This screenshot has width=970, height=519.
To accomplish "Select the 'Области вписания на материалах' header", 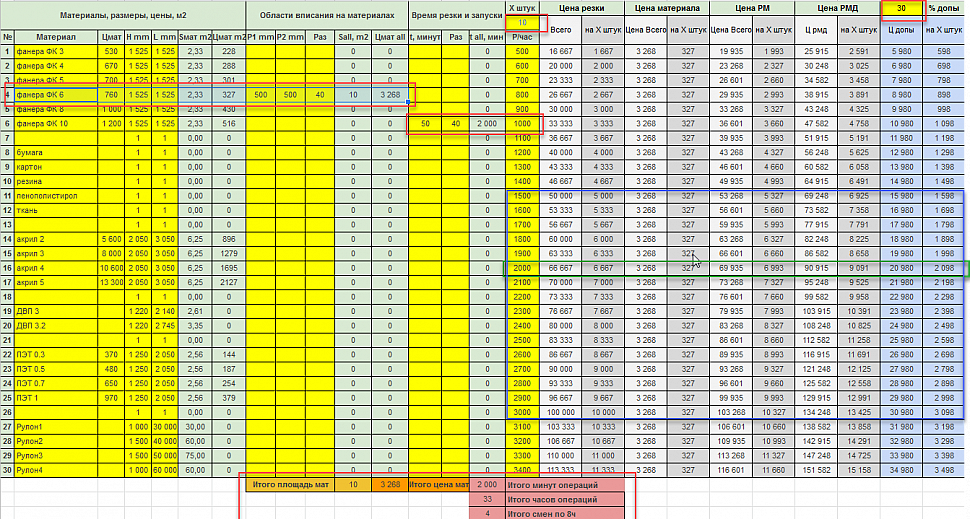I will (x=327, y=15).
